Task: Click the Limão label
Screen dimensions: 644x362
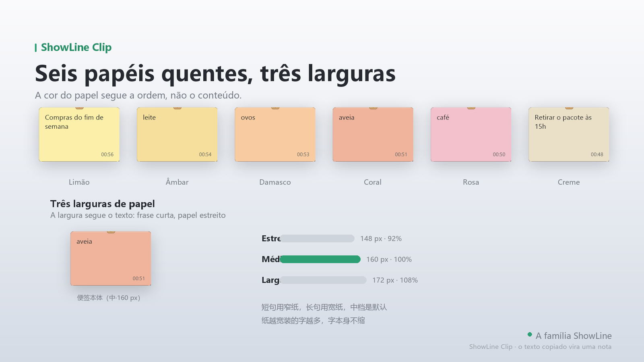Action: (x=79, y=182)
